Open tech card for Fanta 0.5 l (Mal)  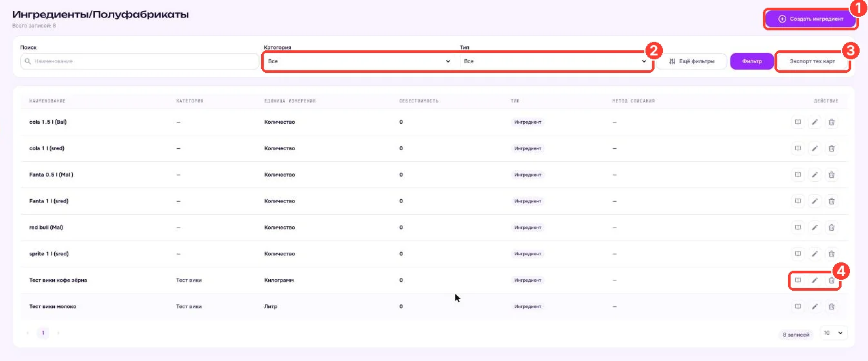pos(798,175)
